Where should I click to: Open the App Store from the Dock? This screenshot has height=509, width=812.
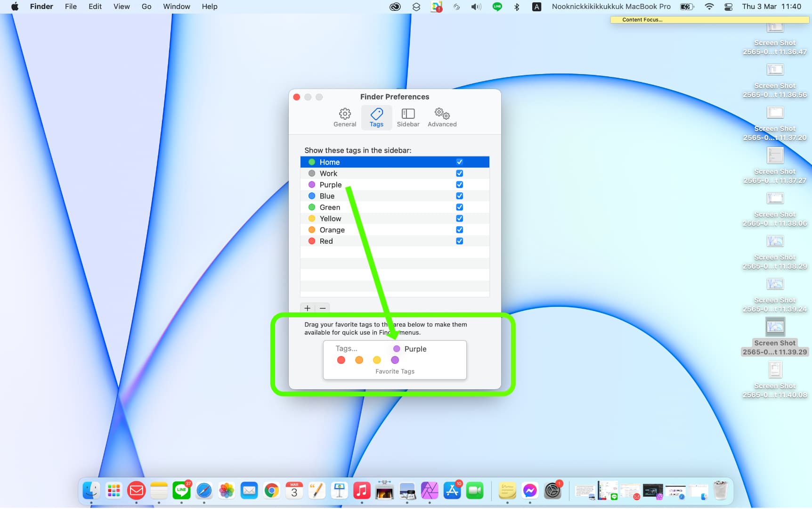point(453,491)
